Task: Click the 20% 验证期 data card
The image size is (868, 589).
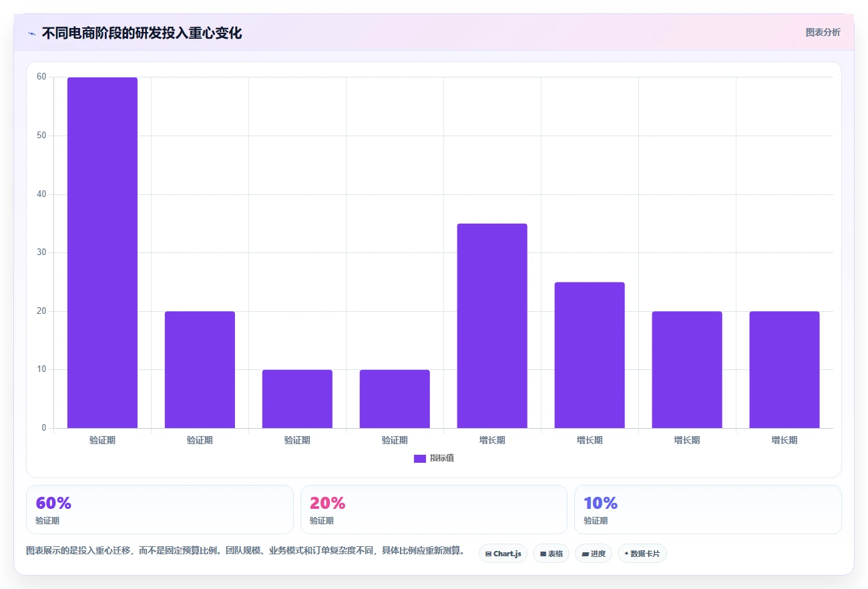Action: [x=434, y=510]
